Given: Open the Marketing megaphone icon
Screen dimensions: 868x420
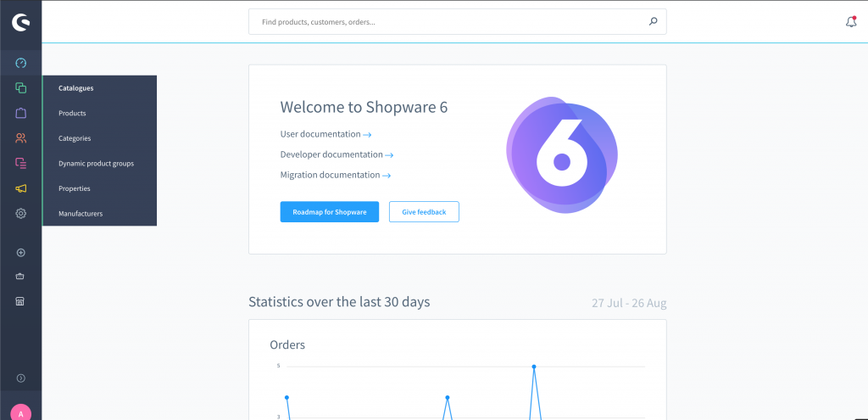Looking at the screenshot, I should click(x=21, y=188).
